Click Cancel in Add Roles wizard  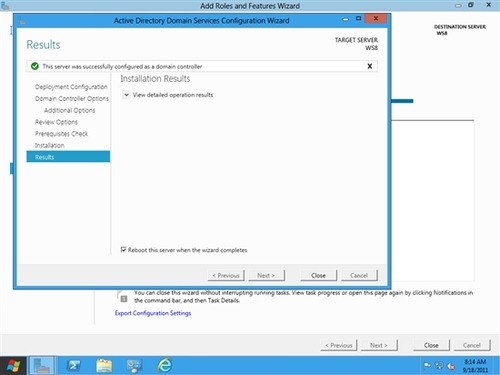(x=472, y=345)
